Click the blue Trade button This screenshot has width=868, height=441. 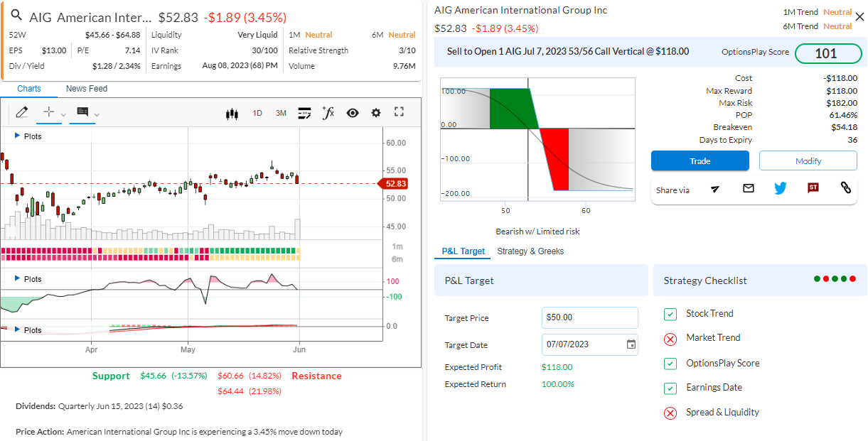(700, 161)
